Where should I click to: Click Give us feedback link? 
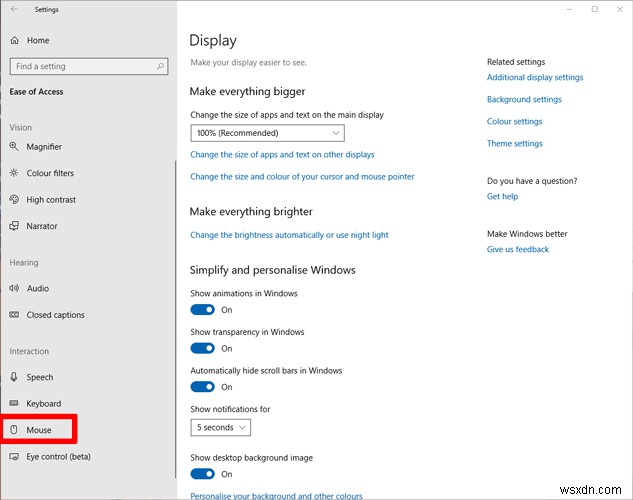point(518,249)
